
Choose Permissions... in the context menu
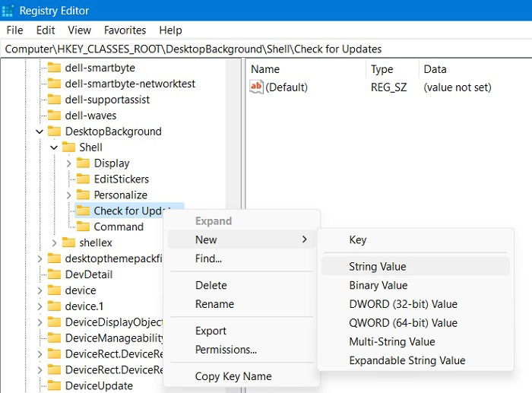coord(242,349)
